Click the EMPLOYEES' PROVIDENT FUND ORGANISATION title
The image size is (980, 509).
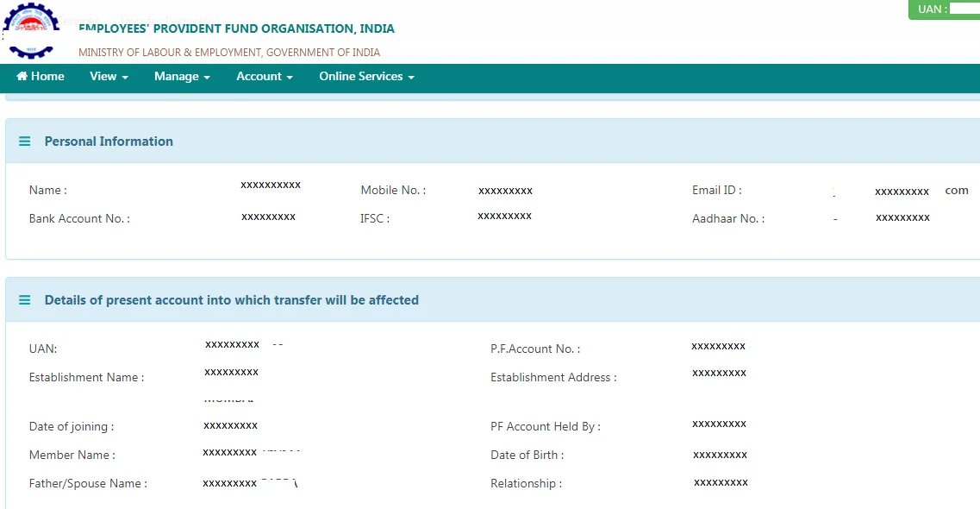(235, 28)
